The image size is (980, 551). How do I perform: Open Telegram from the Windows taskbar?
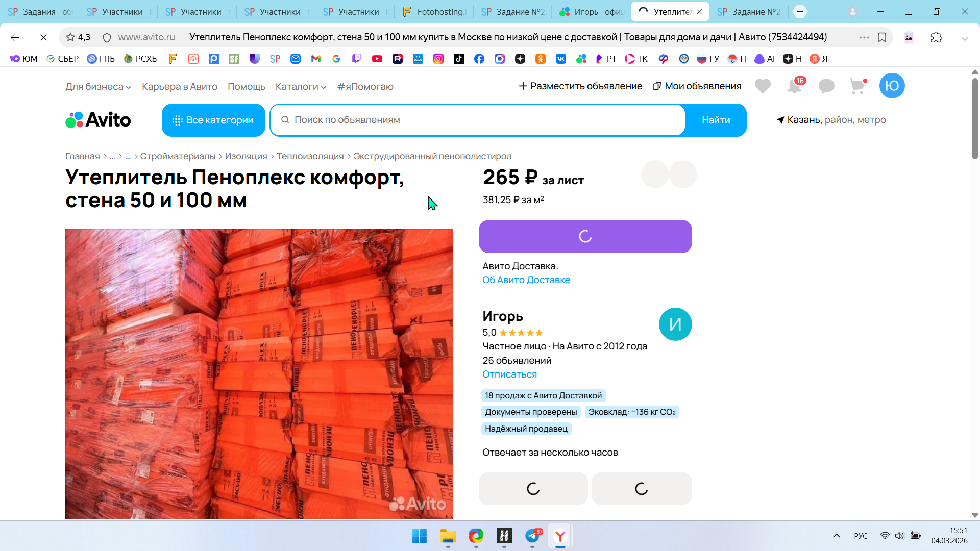[x=532, y=536]
